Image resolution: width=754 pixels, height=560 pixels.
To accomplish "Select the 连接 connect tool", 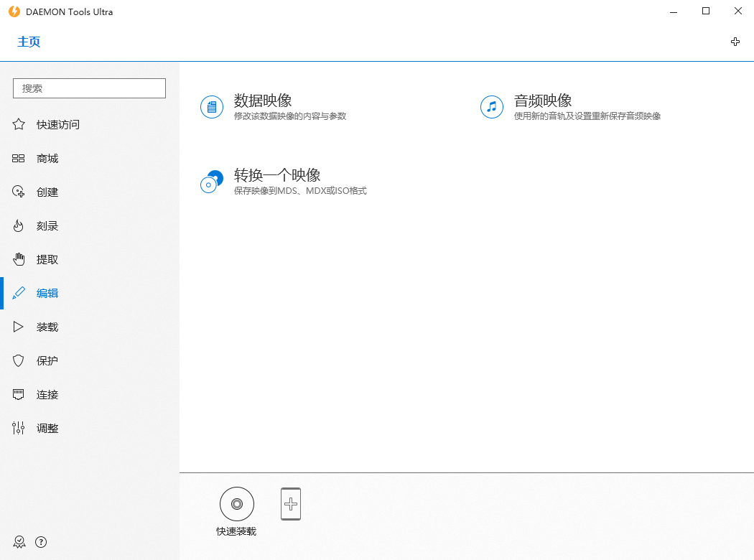I will click(x=47, y=394).
